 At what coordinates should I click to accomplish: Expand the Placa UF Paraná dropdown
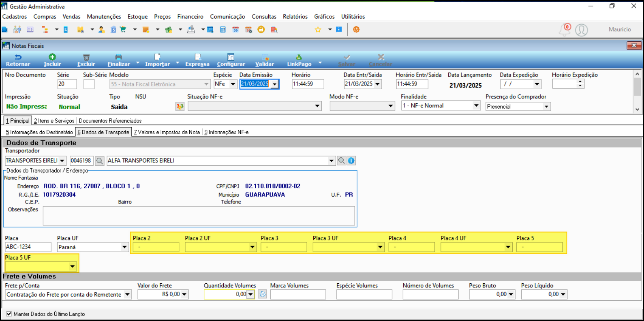tap(124, 247)
